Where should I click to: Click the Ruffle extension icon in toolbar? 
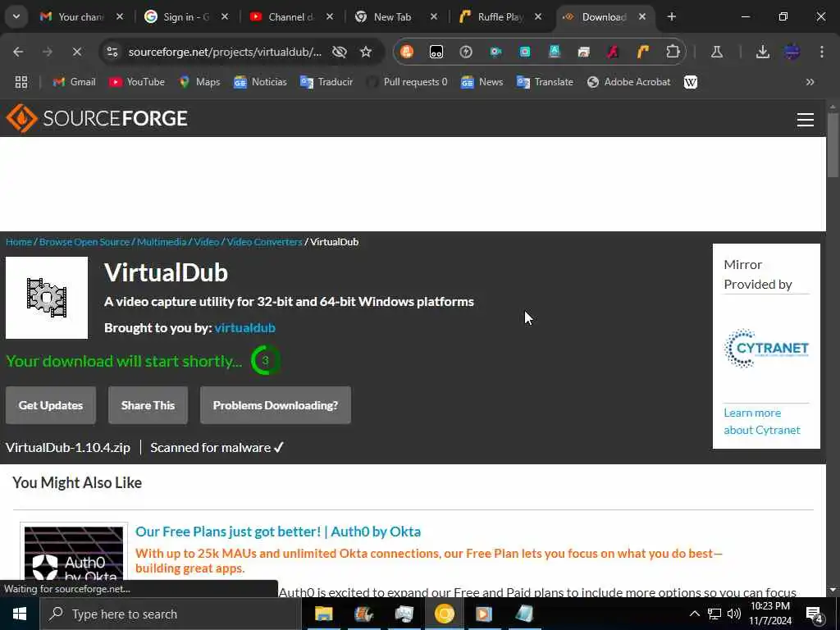coord(643,52)
